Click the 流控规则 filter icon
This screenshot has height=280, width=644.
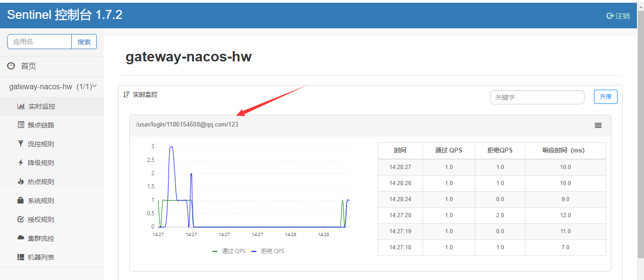click(x=21, y=144)
